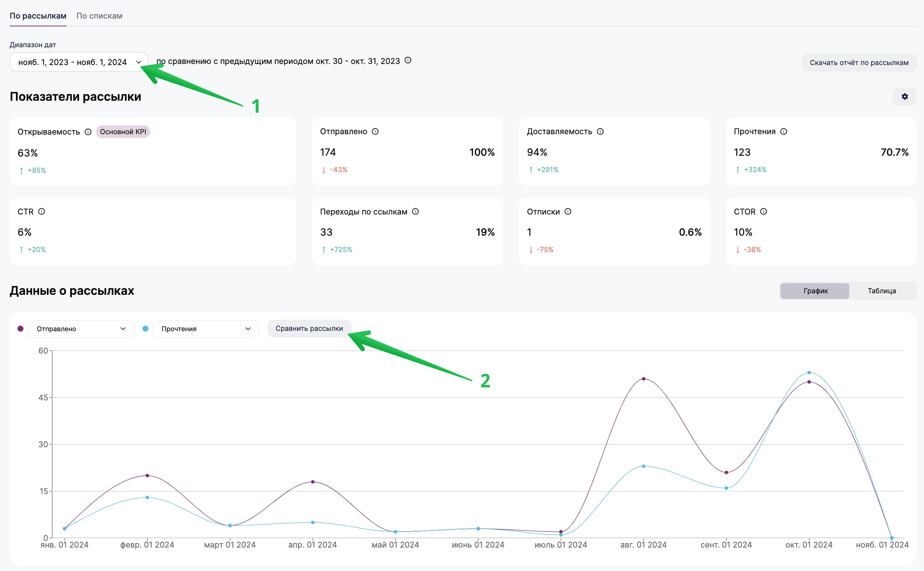Image resolution: width=924 pixels, height=571 pixels.
Task: Click purple data point at февр. 01 2024
Action: (x=147, y=475)
